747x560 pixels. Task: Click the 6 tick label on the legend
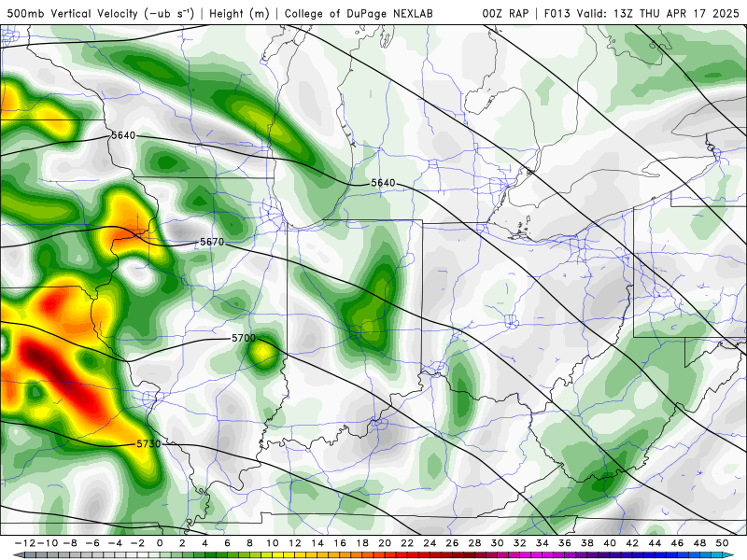pos(227,543)
